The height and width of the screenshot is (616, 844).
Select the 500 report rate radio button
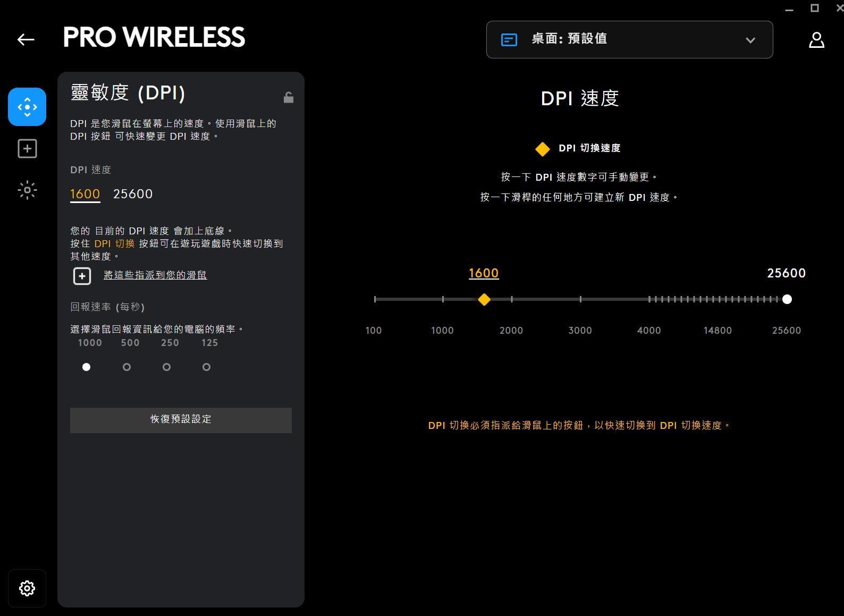[126, 367]
